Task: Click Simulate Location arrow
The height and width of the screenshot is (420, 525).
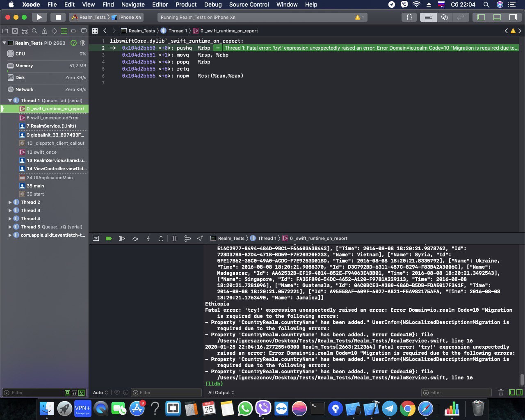Action: click(200, 238)
